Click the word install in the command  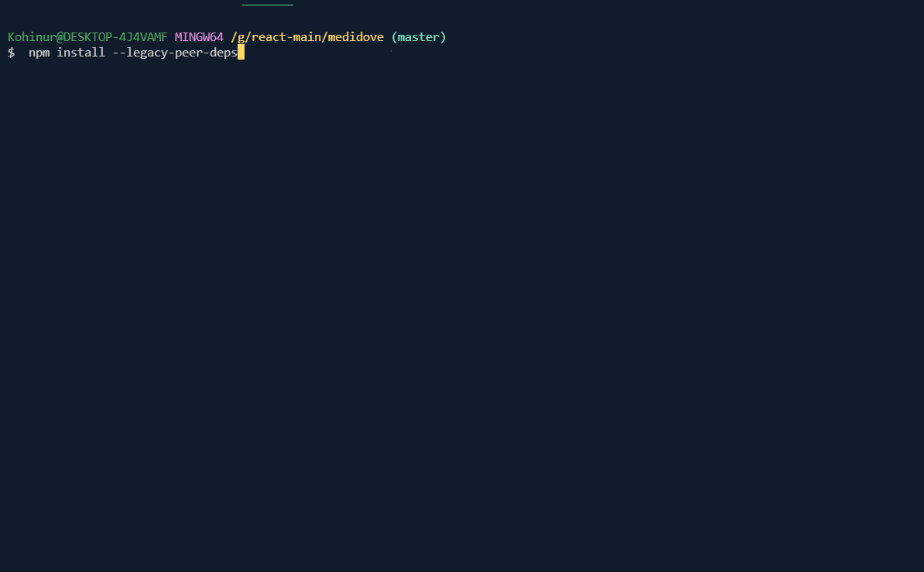coord(80,53)
